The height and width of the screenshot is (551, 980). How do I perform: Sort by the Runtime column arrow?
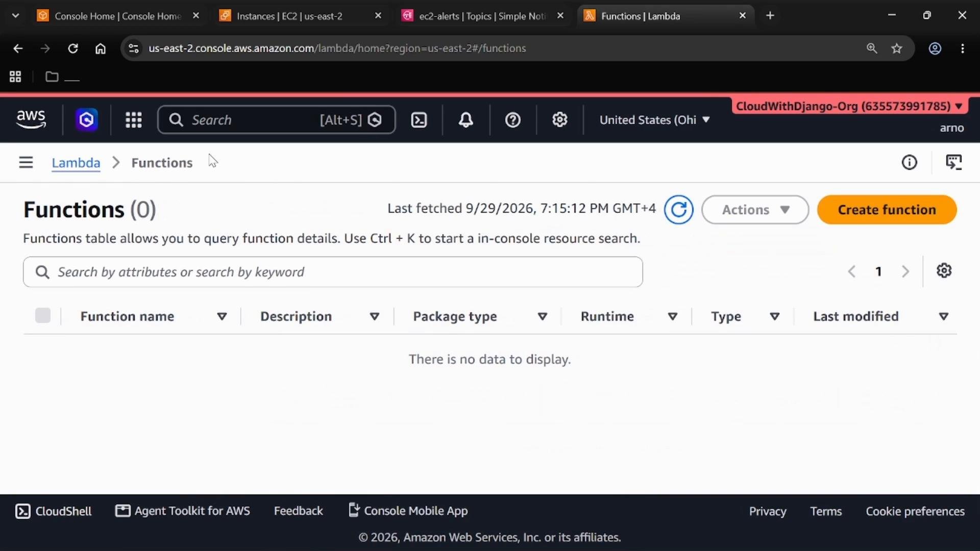coord(673,317)
